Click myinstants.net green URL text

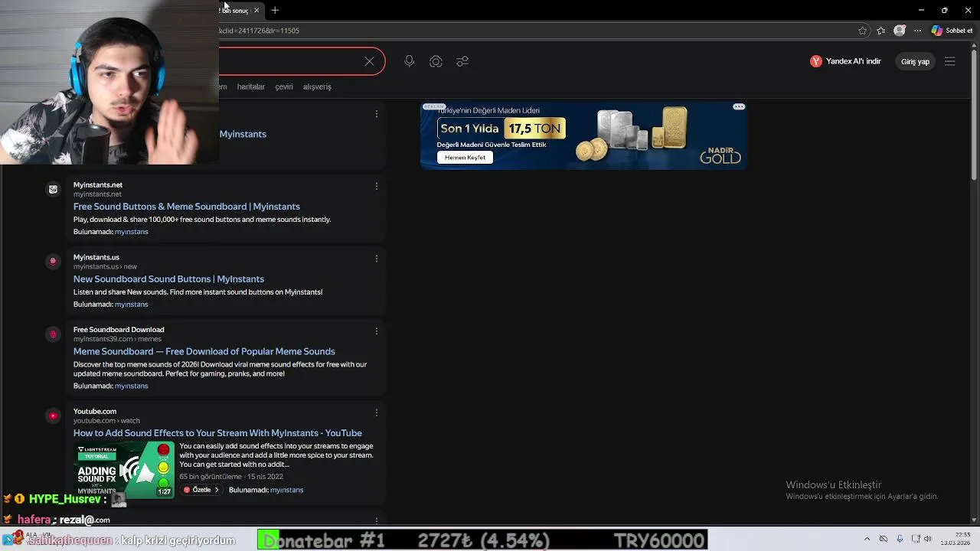pyautogui.click(x=97, y=194)
